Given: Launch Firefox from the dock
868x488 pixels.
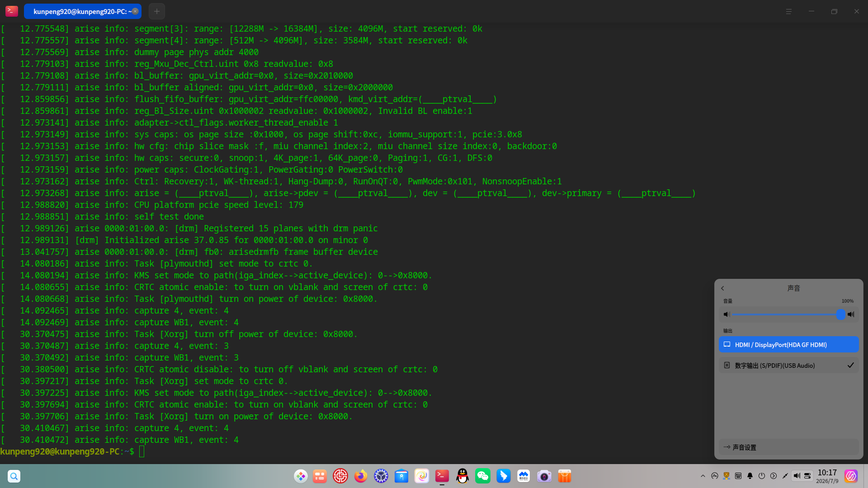Looking at the screenshot, I should (x=361, y=476).
